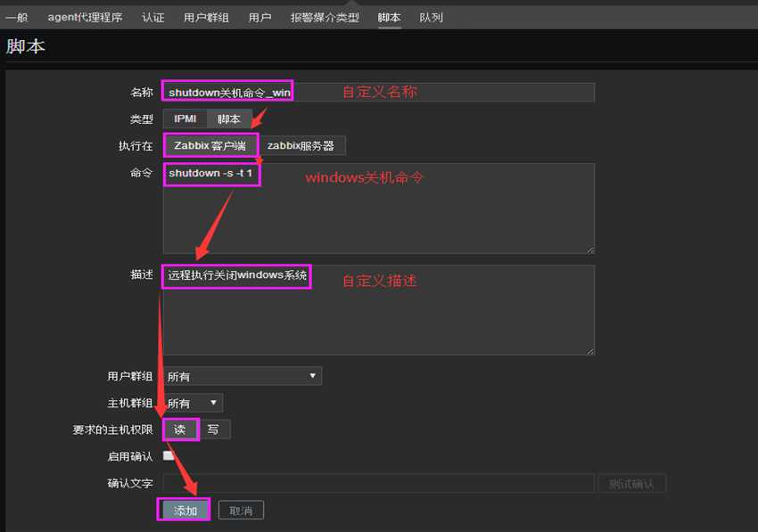758x532 pixels.
Task: Choose Zabbix 客户端 for execution
Action: tap(210, 145)
